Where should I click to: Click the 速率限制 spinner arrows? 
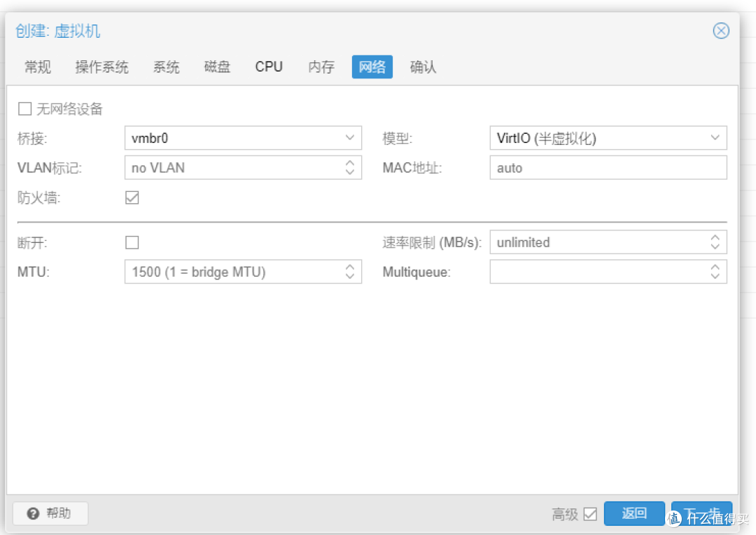point(715,242)
